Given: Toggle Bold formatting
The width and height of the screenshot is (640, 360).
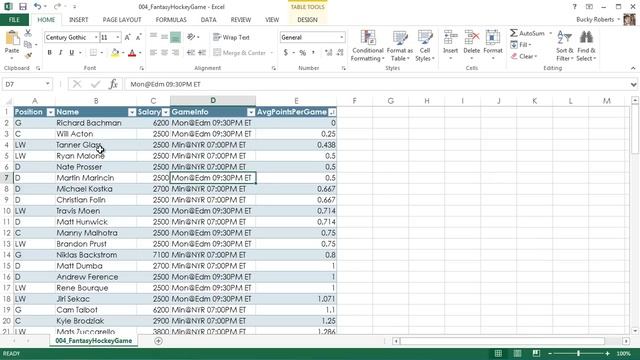Looking at the screenshot, I should coord(49,53).
